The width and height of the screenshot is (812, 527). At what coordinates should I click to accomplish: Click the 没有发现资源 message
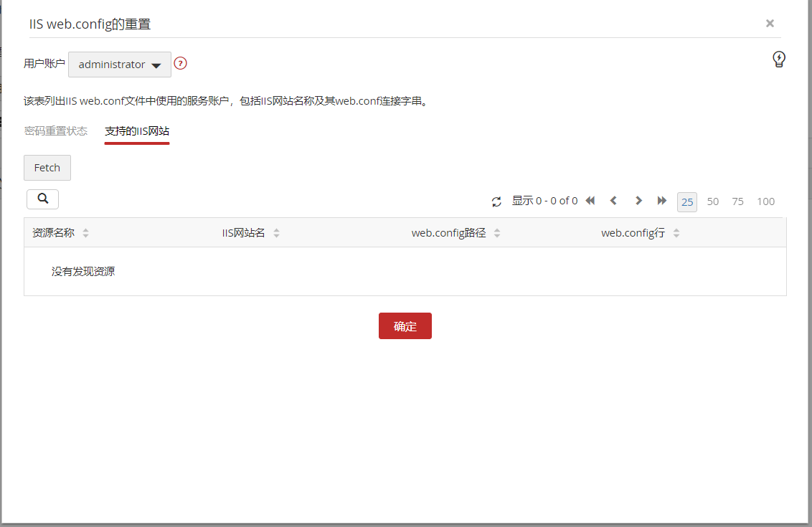tap(83, 271)
